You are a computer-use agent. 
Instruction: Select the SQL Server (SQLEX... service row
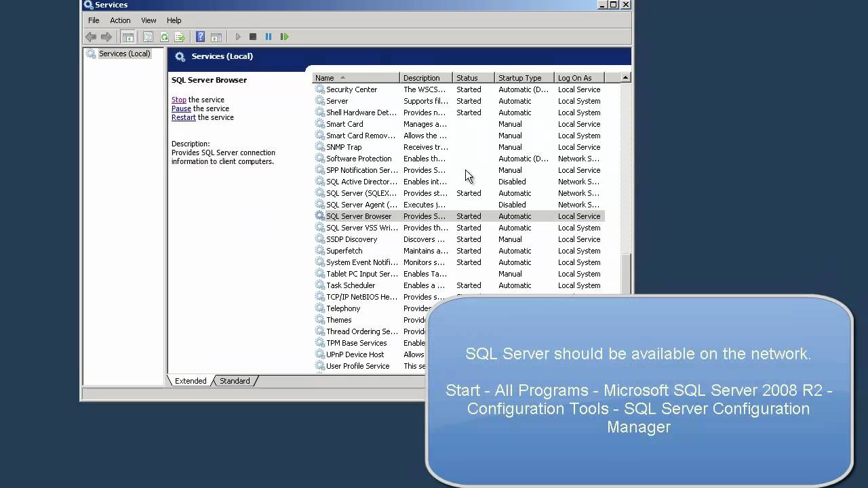coord(458,193)
